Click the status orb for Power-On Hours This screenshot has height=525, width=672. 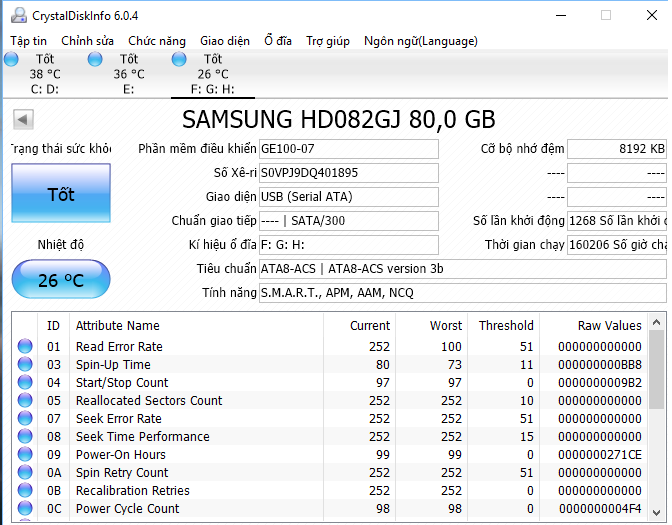coord(25,454)
